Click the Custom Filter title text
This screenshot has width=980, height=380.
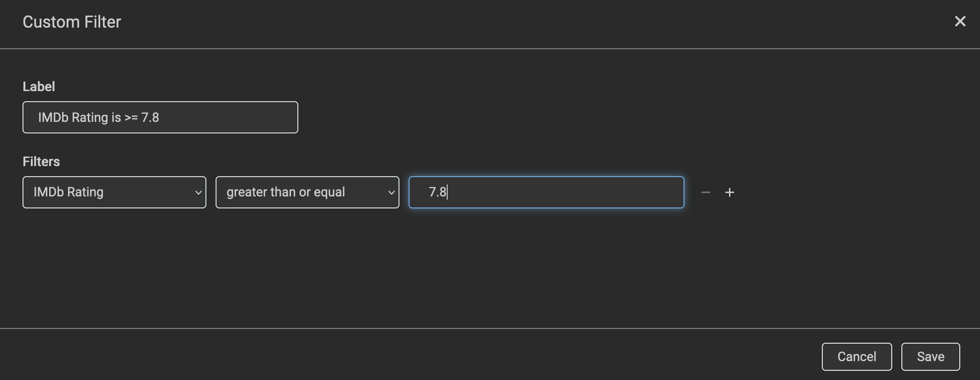pos(72,21)
